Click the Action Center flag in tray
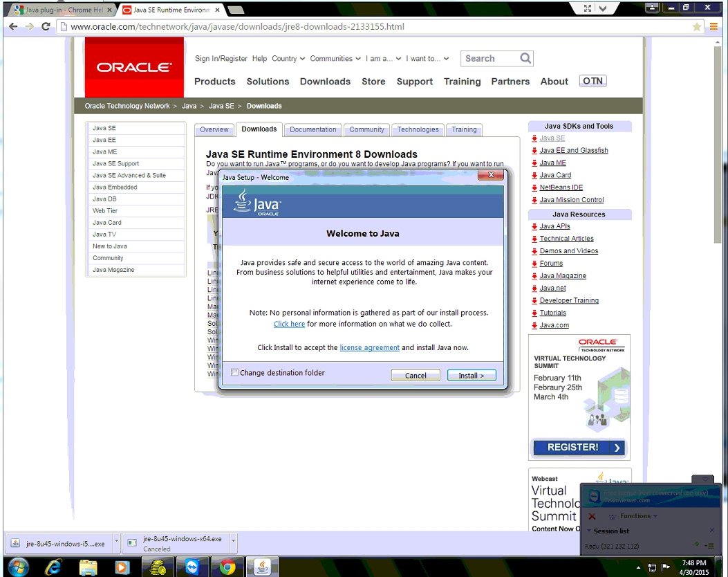 [x=665, y=567]
